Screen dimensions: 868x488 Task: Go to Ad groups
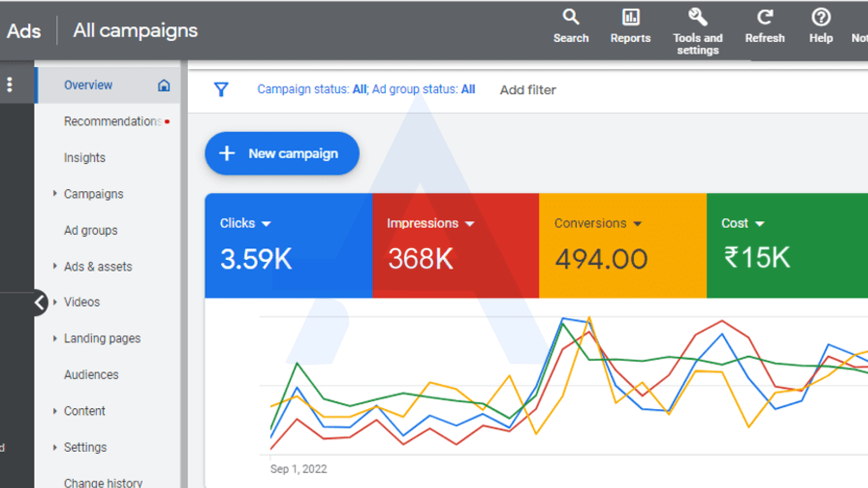pos(91,230)
